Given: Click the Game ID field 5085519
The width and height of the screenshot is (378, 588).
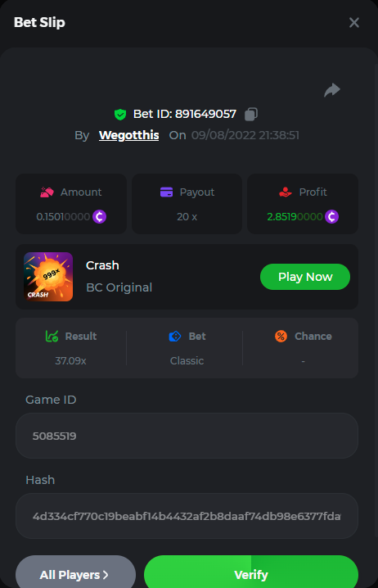Looking at the screenshot, I should point(187,436).
